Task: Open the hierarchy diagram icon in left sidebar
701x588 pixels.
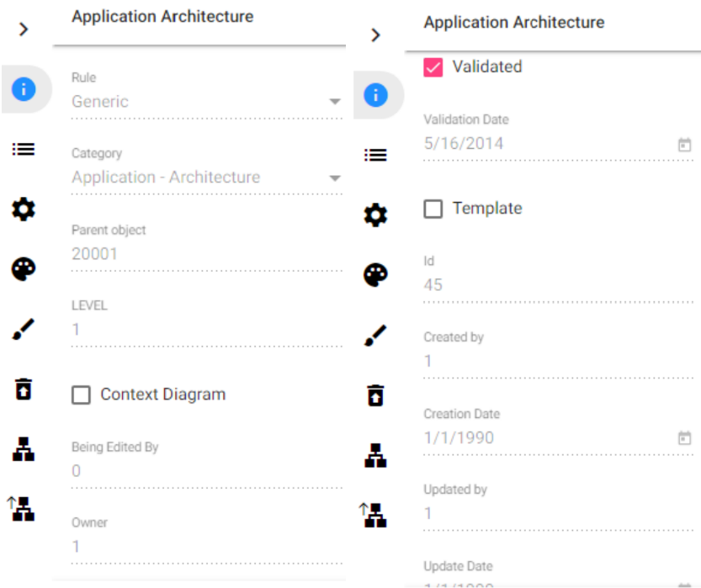Action: pos(24,450)
